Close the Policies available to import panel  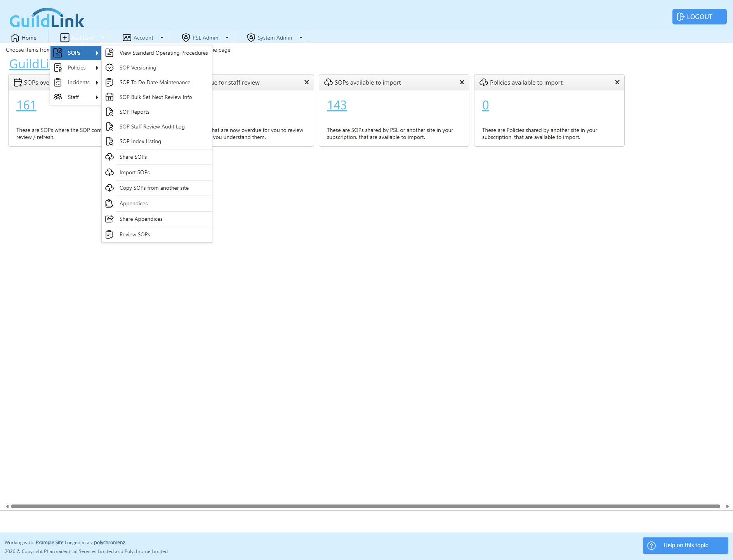pyautogui.click(x=617, y=82)
